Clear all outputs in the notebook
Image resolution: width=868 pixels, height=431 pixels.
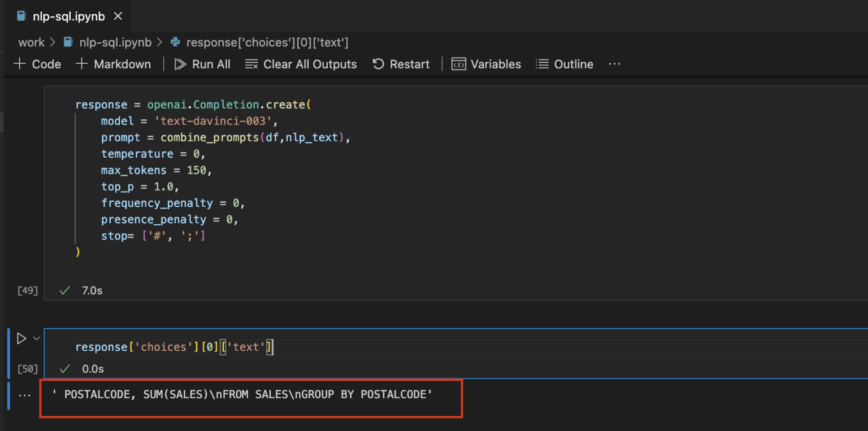click(301, 64)
